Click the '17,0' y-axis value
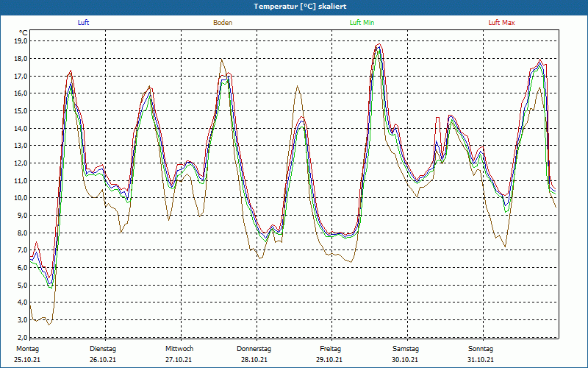The image size is (588, 368). pos(21,76)
